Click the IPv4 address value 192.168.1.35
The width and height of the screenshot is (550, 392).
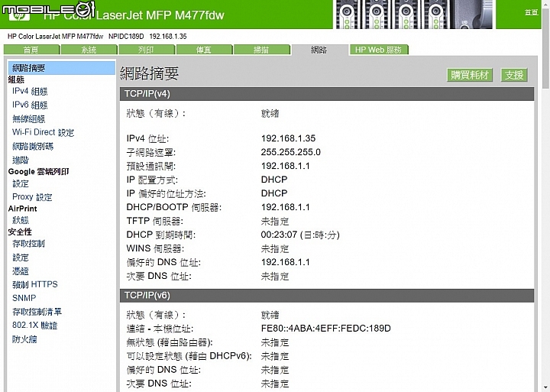coord(288,138)
